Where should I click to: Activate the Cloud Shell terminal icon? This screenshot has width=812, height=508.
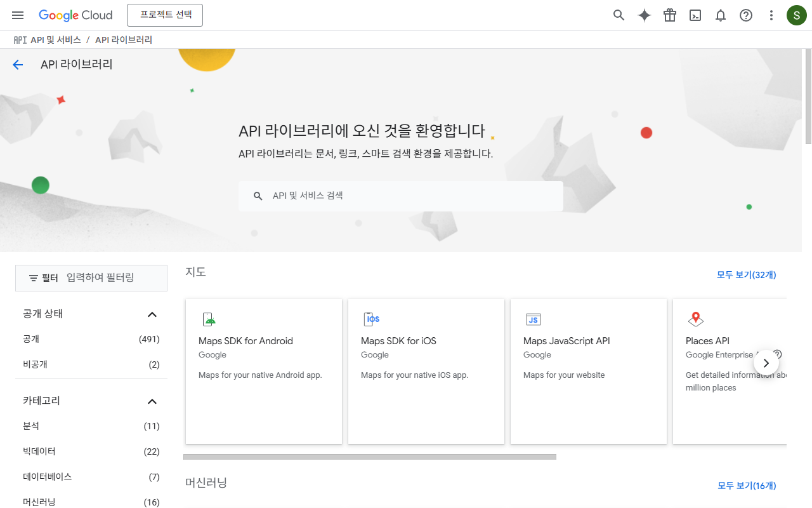tap(695, 15)
